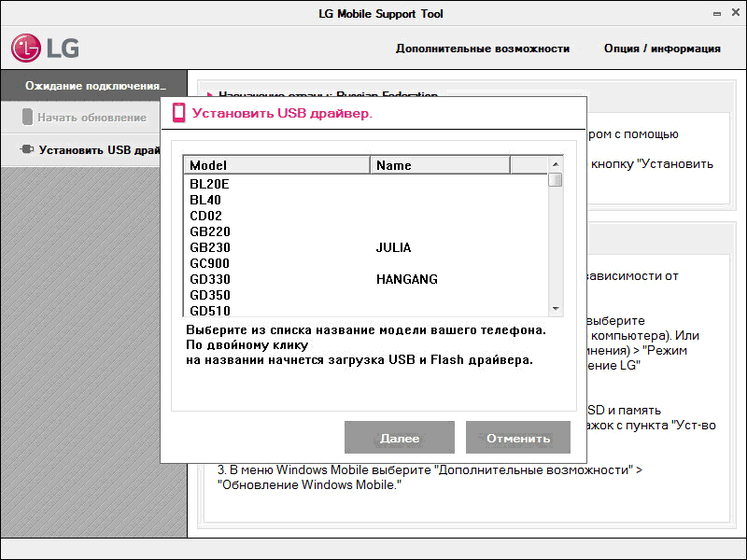This screenshot has width=747, height=560.
Task: Select Установить USB драйвер in sidebar
Action: (98, 149)
